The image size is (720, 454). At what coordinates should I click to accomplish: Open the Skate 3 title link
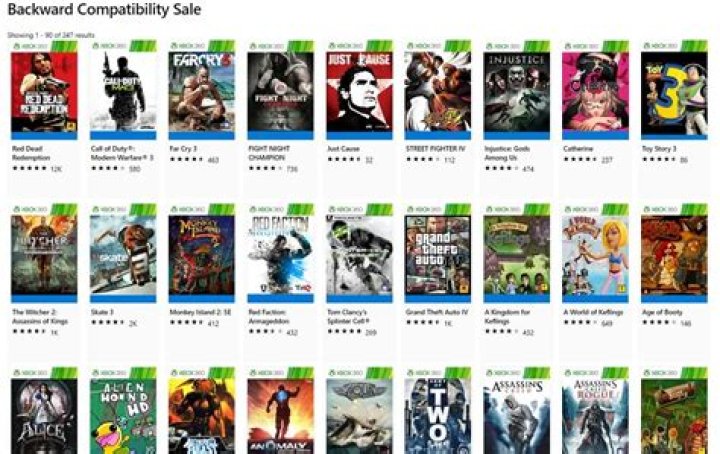(x=102, y=312)
